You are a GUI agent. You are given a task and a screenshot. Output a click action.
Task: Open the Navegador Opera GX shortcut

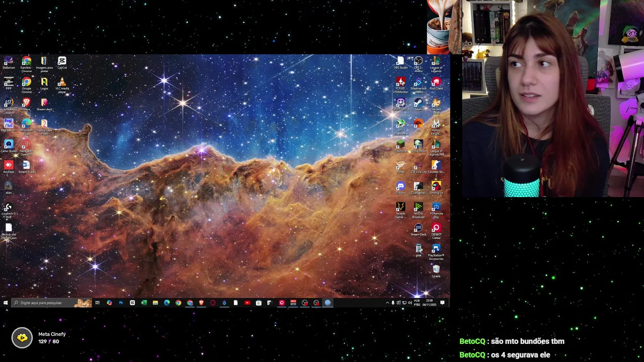pyautogui.click(x=26, y=148)
